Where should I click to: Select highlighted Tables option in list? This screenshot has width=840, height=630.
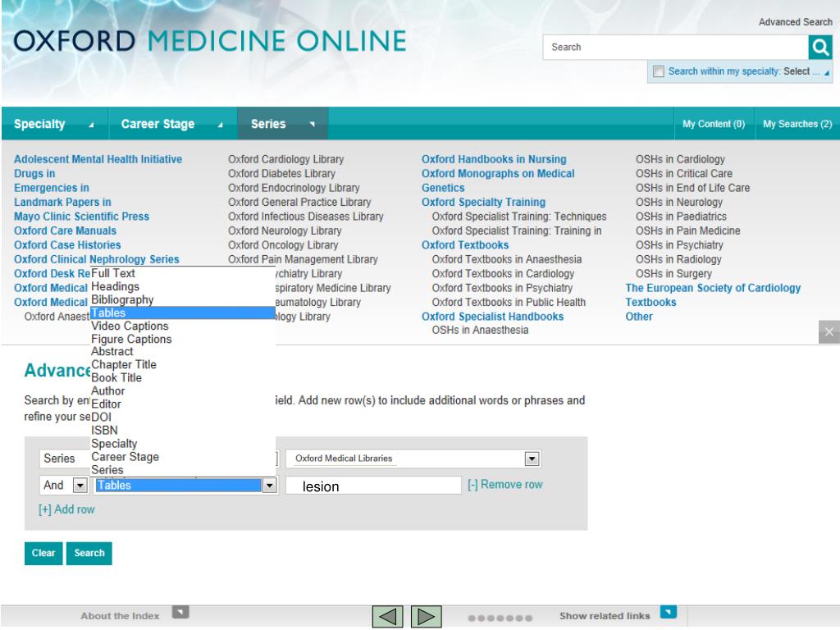pyautogui.click(x=183, y=313)
